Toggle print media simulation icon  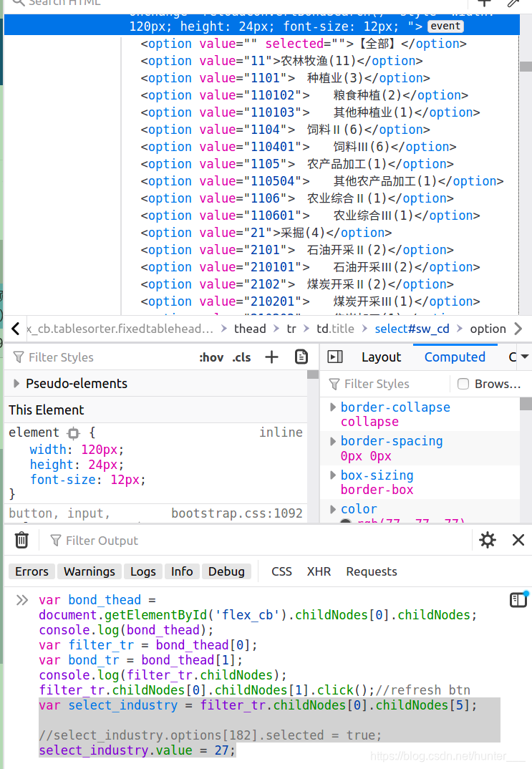point(301,357)
